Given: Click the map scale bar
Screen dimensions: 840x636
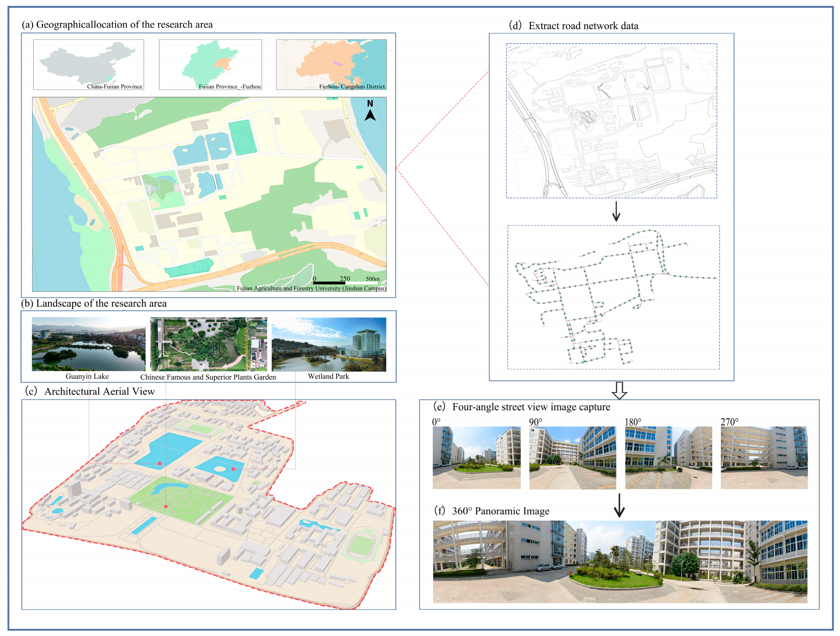Looking at the screenshot, I should pyautogui.click(x=346, y=280).
